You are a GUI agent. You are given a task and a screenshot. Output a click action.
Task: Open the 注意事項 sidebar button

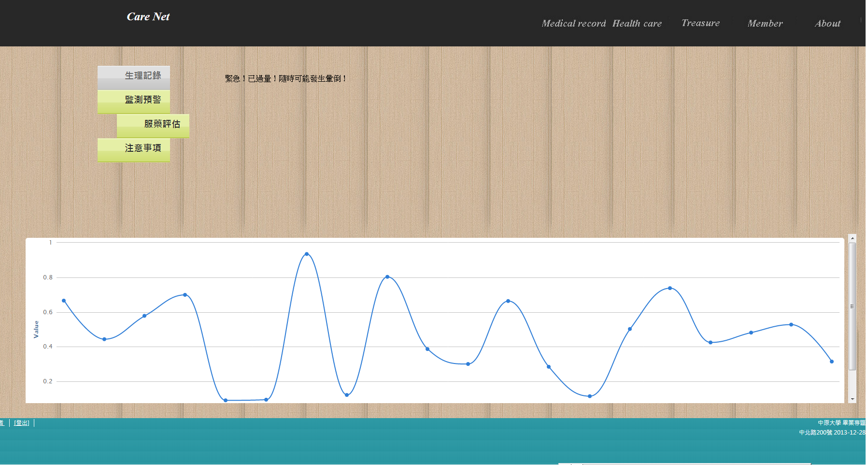click(134, 149)
